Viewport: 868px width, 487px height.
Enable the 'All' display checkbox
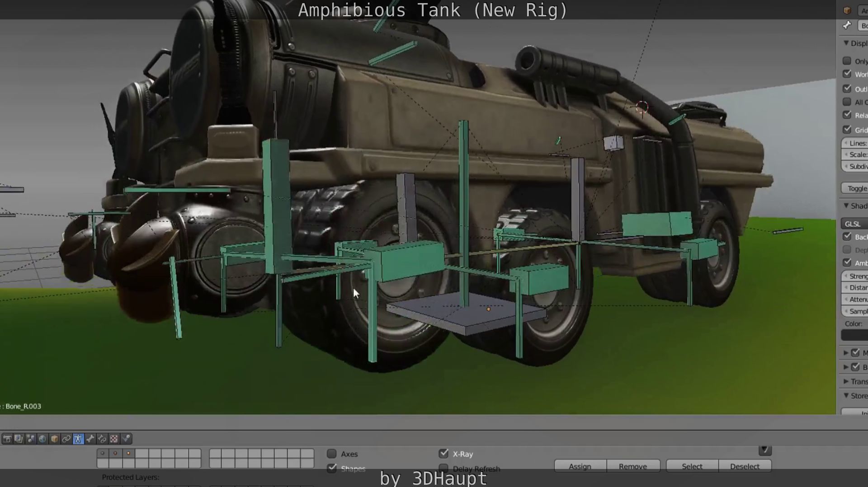tap(847, 102)
